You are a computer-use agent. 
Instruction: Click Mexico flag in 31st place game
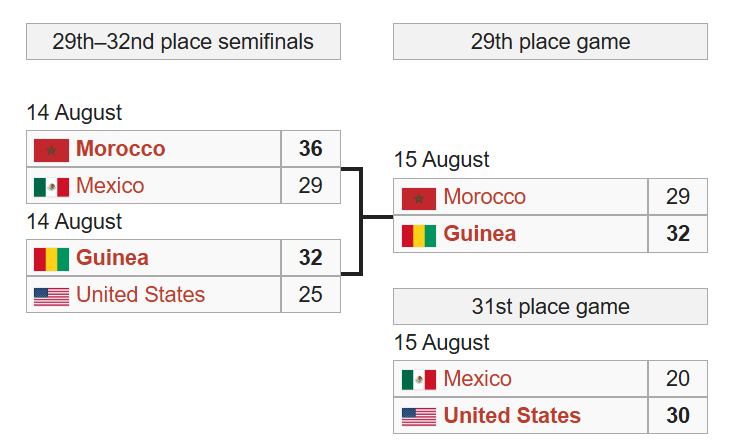click(419, 380)
